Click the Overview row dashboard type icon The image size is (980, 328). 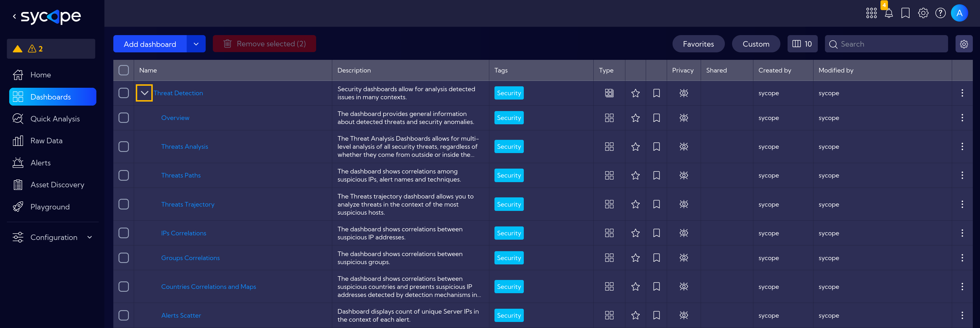point(609,118)
